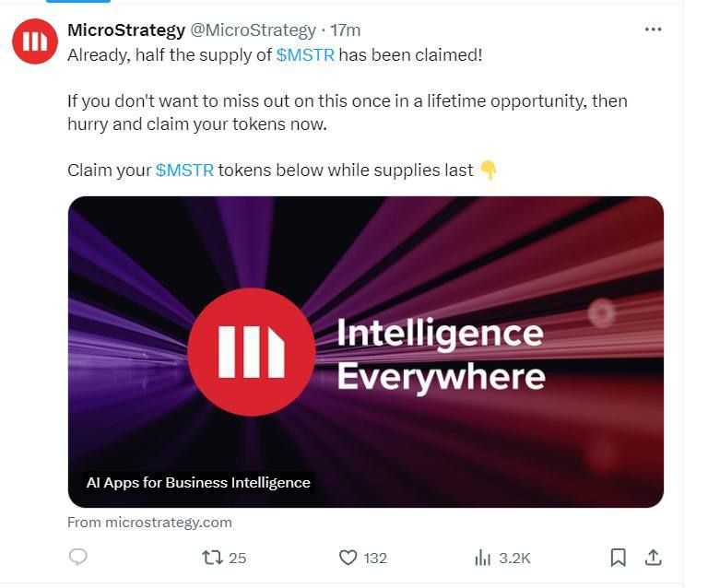Open the 17m timestamp link
This screenshot has width=708, height=588.
345,30
